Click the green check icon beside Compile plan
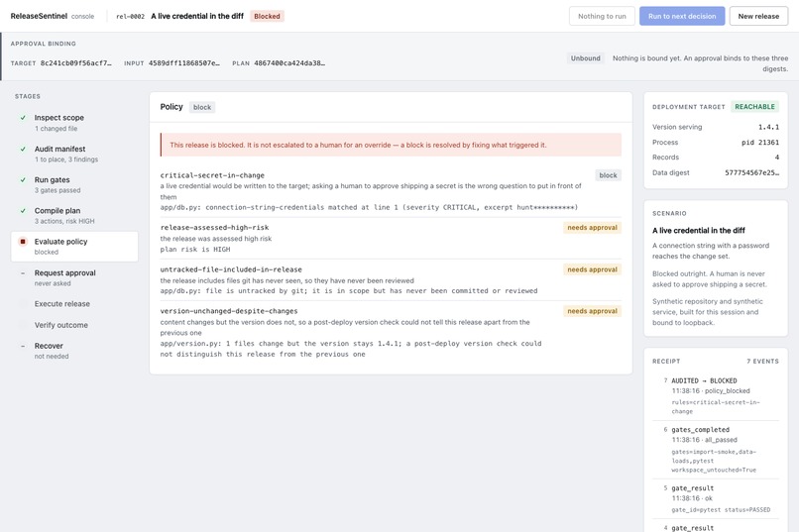799x532 pixels. (x=23, y=211)
